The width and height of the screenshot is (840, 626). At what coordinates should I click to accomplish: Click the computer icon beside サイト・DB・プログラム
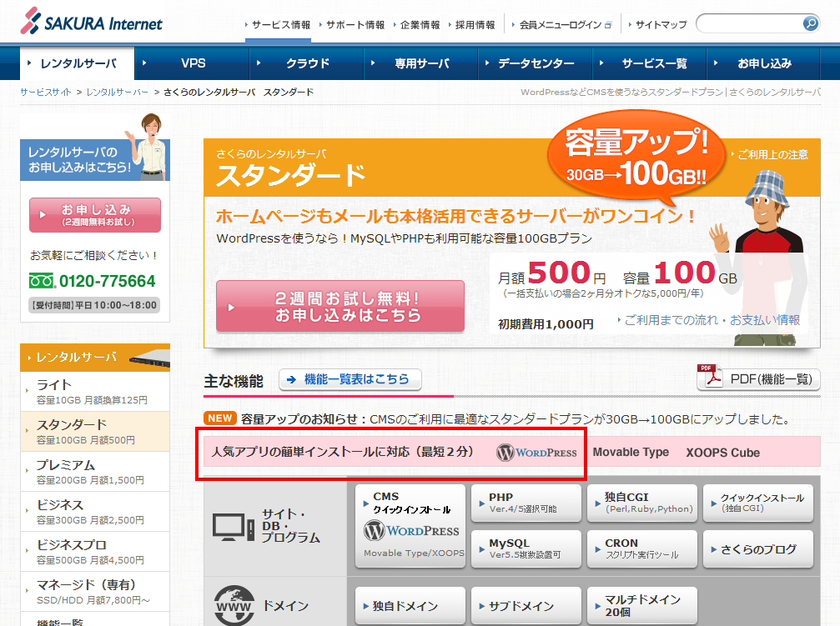pos(233,527)
